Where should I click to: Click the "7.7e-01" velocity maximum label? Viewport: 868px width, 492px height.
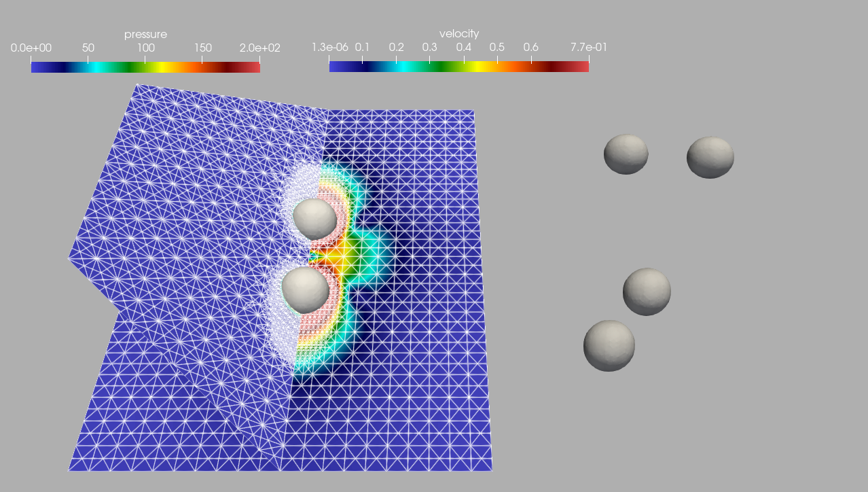coord(589,48)
